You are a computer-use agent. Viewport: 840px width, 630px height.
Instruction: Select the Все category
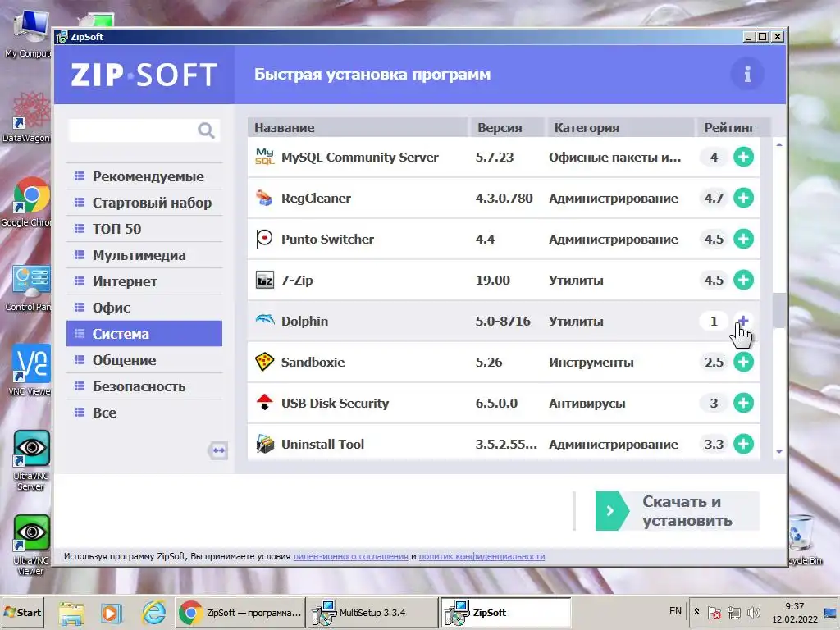pos(144,413)
